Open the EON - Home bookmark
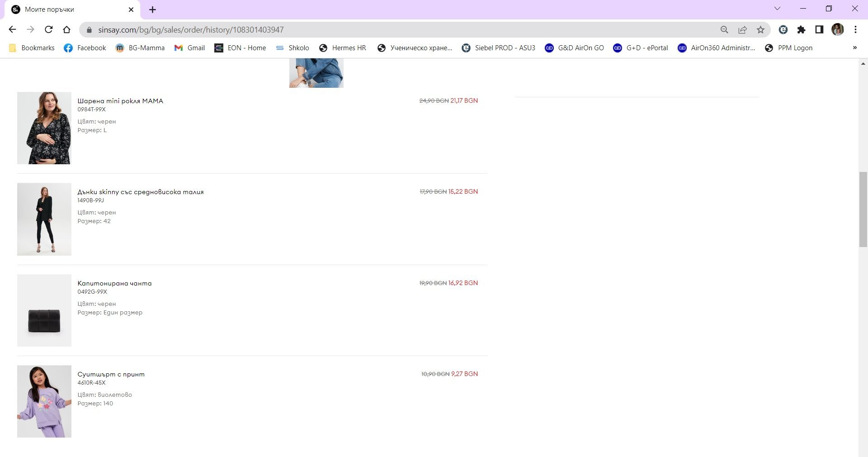Screen dimensions: 868x457 (241, 48)
